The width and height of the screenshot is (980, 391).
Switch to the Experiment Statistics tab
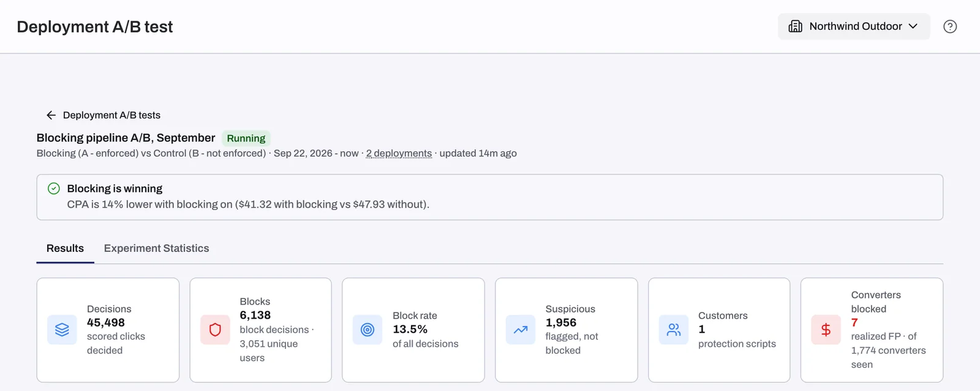click(156, 248)
